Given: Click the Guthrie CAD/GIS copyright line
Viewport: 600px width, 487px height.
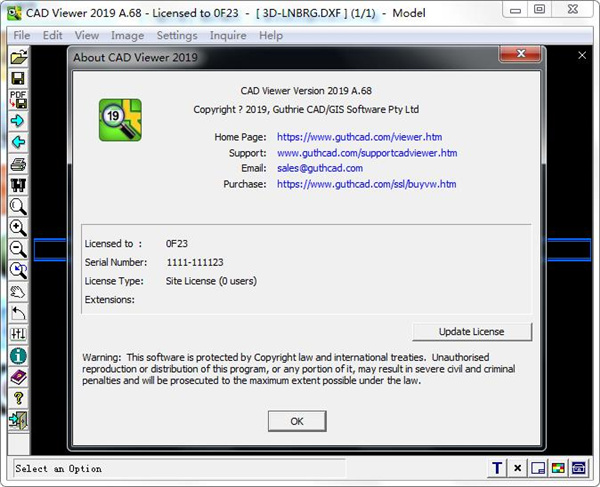Looking at the screenshot, I should pyautogui.click(x=306, y=110).
